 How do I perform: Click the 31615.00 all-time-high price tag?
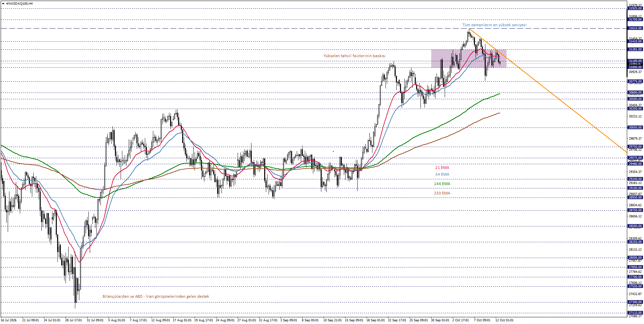635,28
